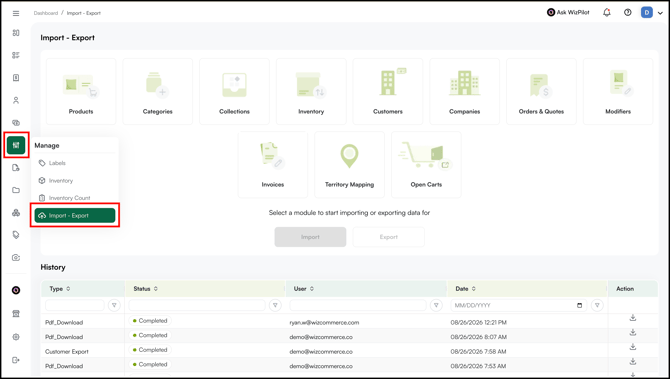
Task: Choose the Territory Mapping module card
Action: coord(350,165)
